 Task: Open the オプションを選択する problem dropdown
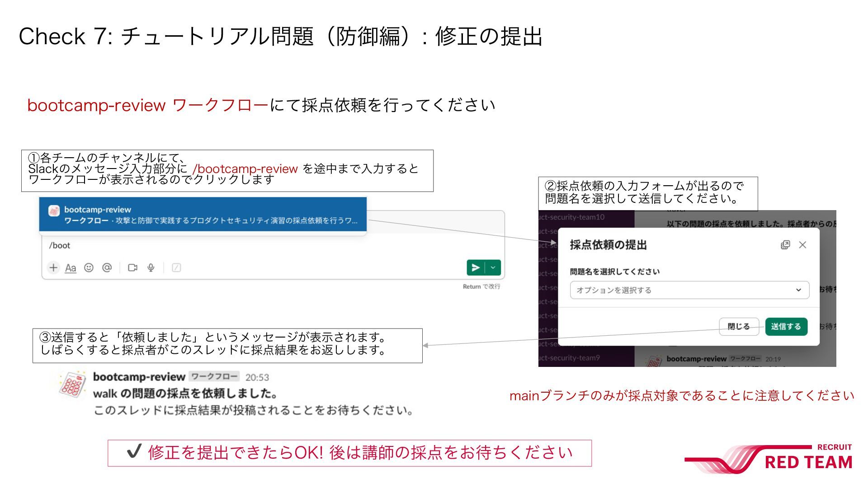(689, 290)
